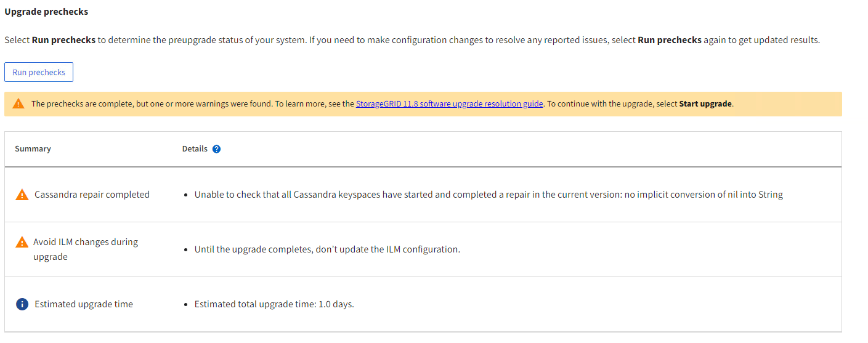Click the Details column header
This screenshot has height=343, width=868.
pos(195,149)
